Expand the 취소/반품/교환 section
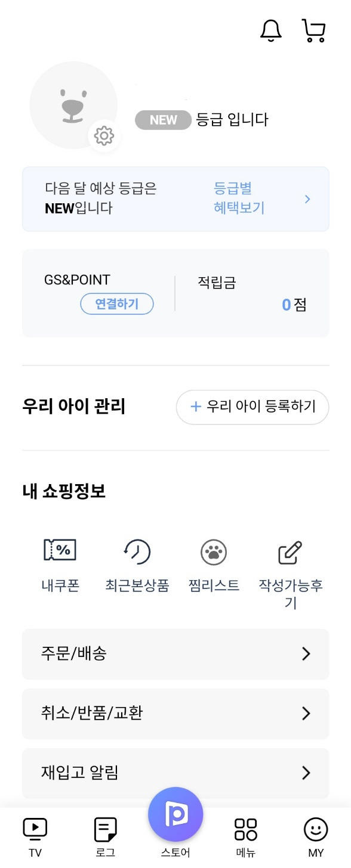Screen dimensions: 351x868 [x=176, y=714]
